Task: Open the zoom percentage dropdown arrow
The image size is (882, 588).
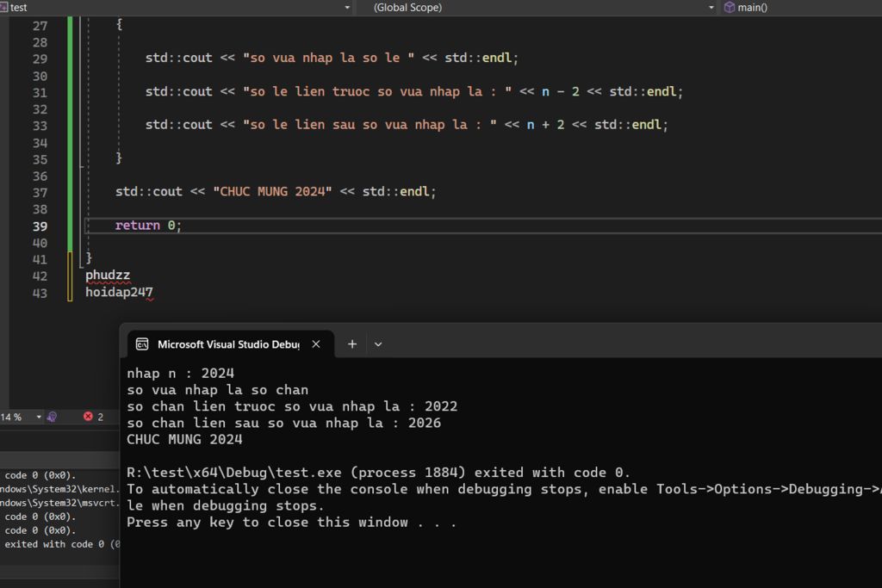Action: coord(39,417)
